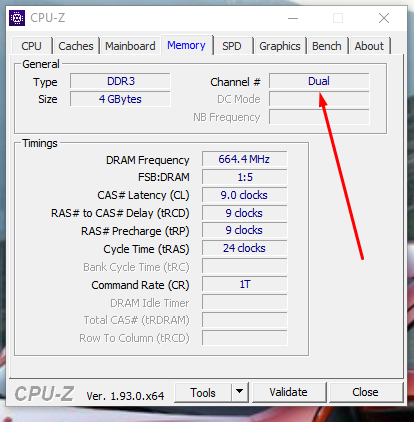Image resolution: width=414 pixels, height=422 pixels.
Task: Close the window with the X icon
Action: (384, 18)
